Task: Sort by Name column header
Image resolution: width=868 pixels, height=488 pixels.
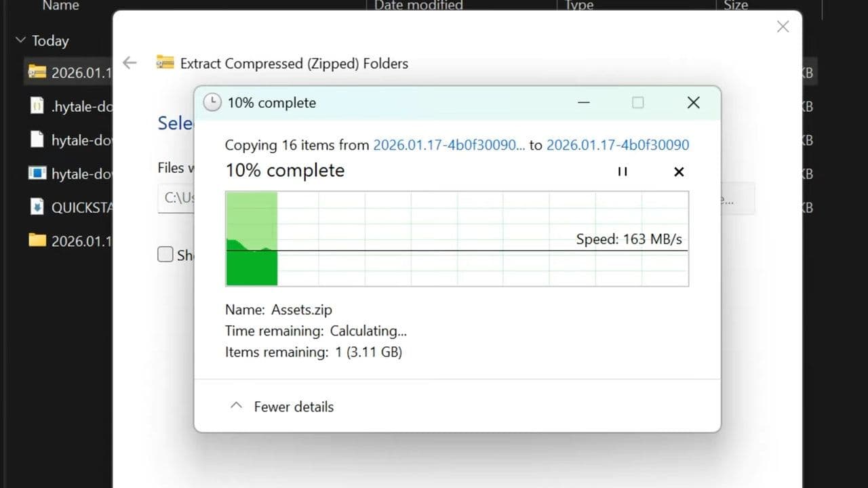Action: point(61,5)
